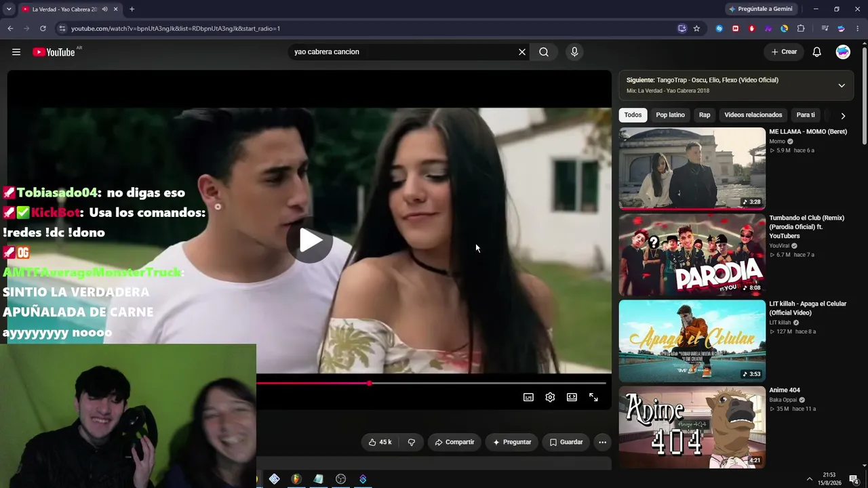868x488 pixels.
Task: Enter full screen on the video
Action: point(593,397)
